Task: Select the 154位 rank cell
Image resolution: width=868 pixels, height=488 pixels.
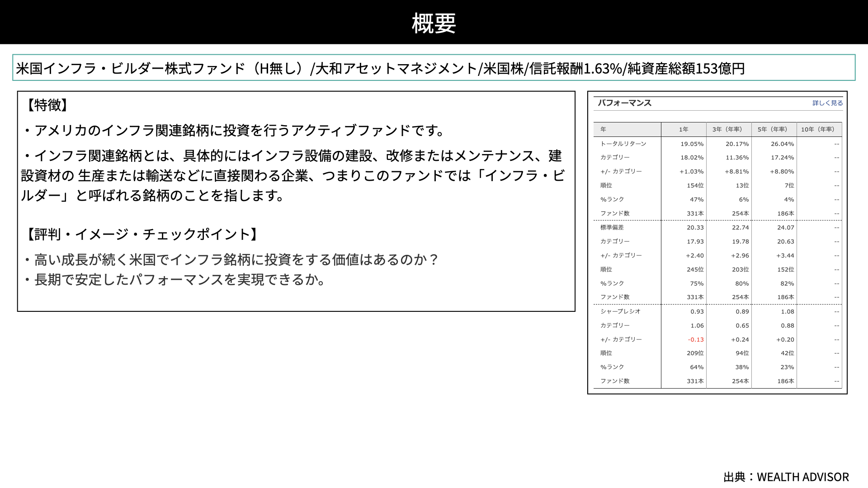Action: tap(695, 186)
